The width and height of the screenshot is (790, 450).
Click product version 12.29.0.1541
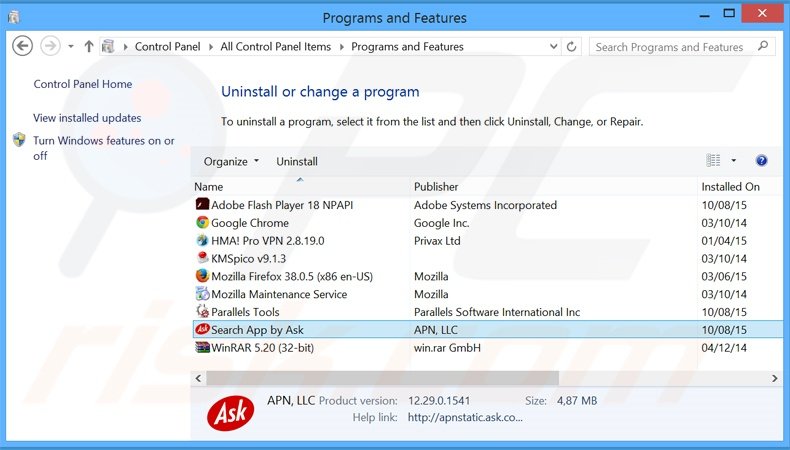[x=439, y=401]
